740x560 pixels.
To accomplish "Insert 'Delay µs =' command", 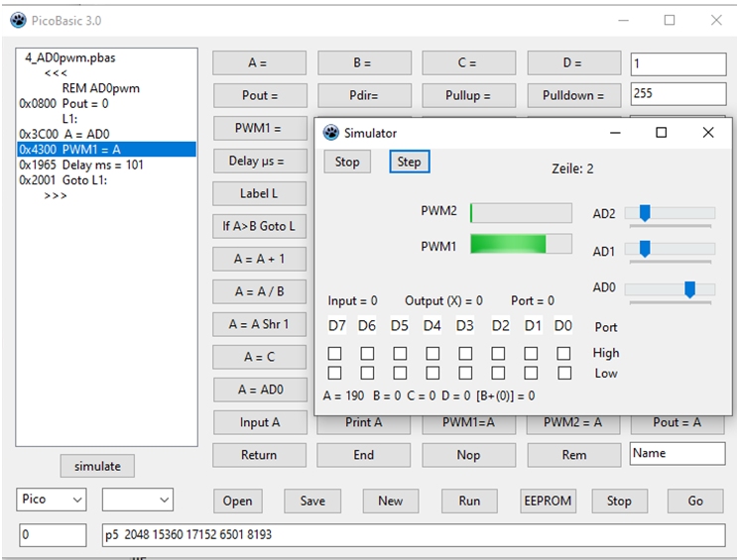I will coord(257,161).
